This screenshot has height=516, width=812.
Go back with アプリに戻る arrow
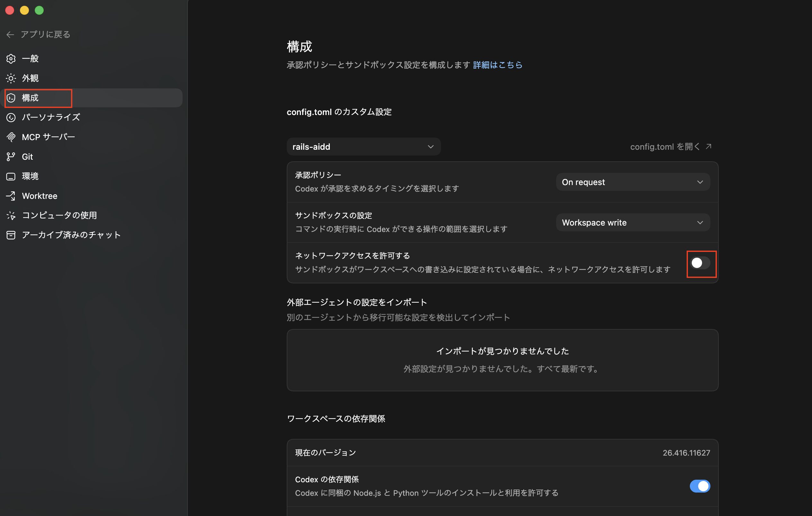pyautogui.click(x=10, y=34)
